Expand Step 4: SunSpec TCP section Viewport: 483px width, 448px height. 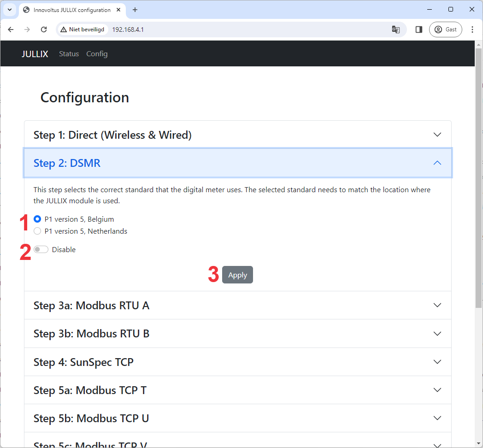(237, 362)
